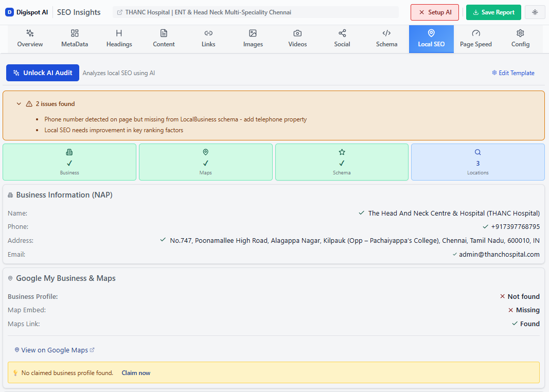Click Claim now for business profile

click(x=136, y=372)
